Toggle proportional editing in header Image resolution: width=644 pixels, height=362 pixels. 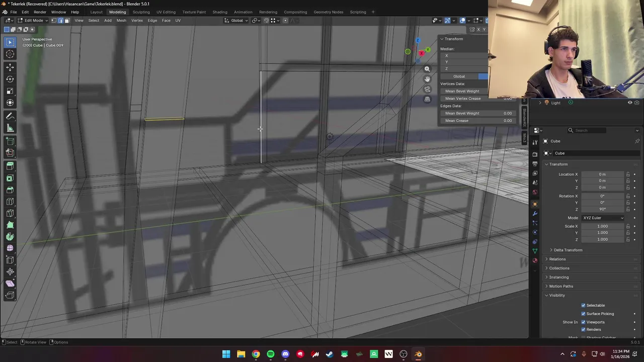tap(285, 21)
